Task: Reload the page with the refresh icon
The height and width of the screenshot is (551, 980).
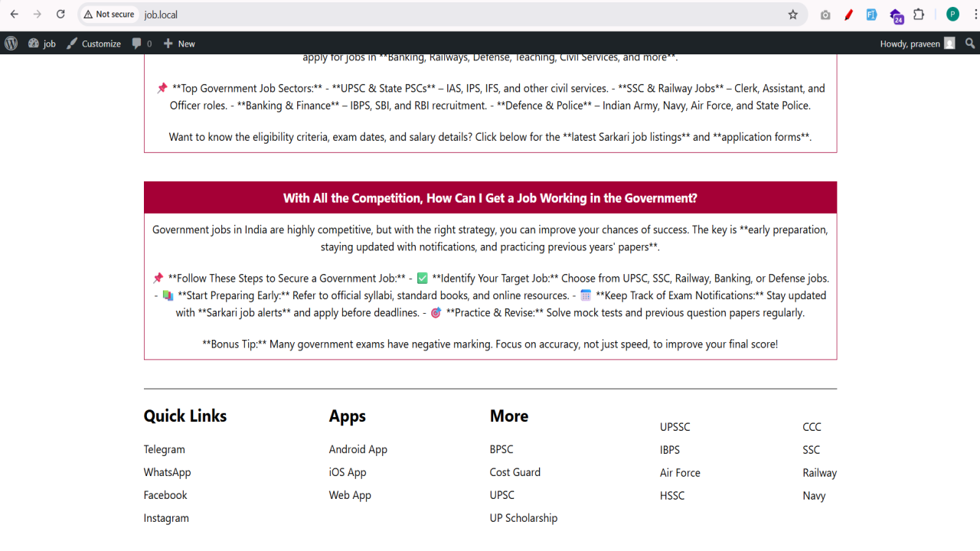Action: (x=60, y=15)
